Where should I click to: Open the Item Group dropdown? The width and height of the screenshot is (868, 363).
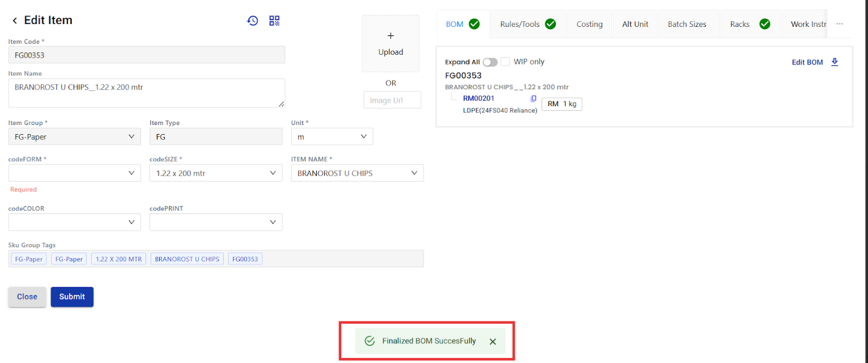click(74, 136)
